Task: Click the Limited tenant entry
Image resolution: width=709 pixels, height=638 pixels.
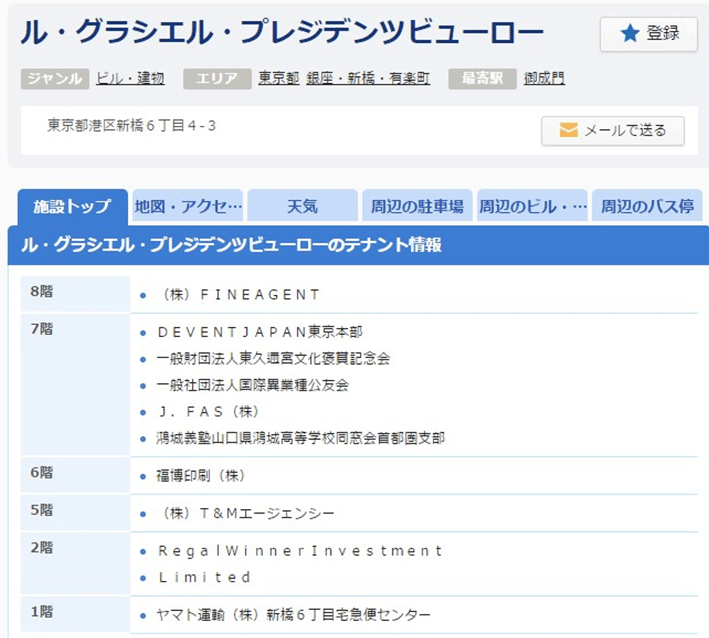Action: 203,577
